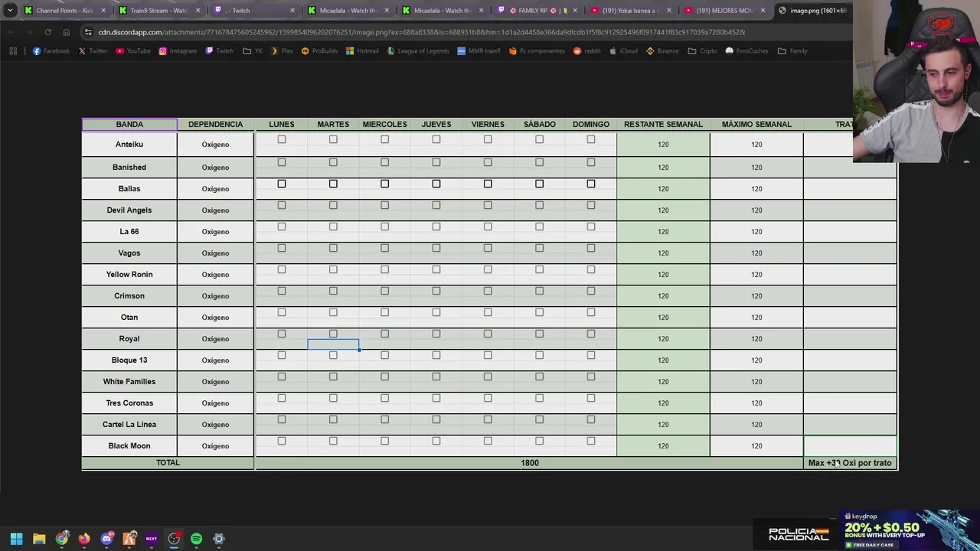This screenshot has height=551, width=980.
Task: Click the MÁXIMO SEMANAL column header
Action: click(x=756, y=124)
